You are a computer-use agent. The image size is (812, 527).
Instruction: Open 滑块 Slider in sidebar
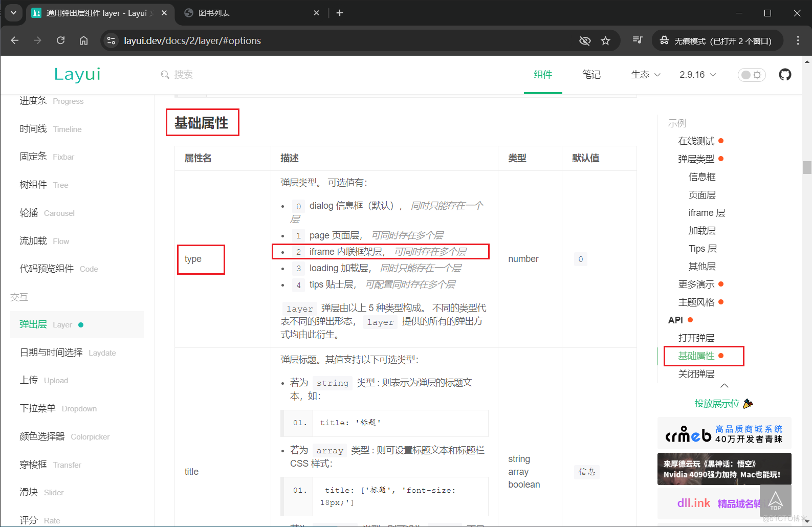(x=42, y=492)
